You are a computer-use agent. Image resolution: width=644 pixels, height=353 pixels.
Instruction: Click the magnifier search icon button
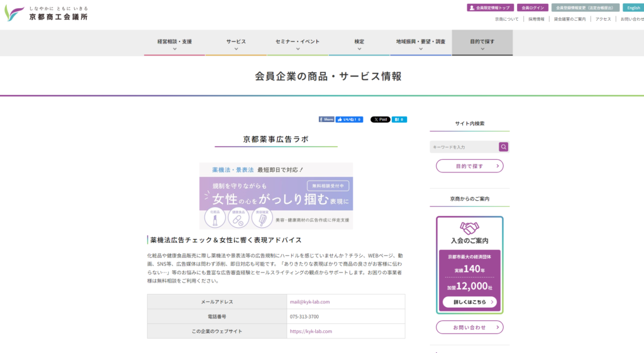point(503,147)
